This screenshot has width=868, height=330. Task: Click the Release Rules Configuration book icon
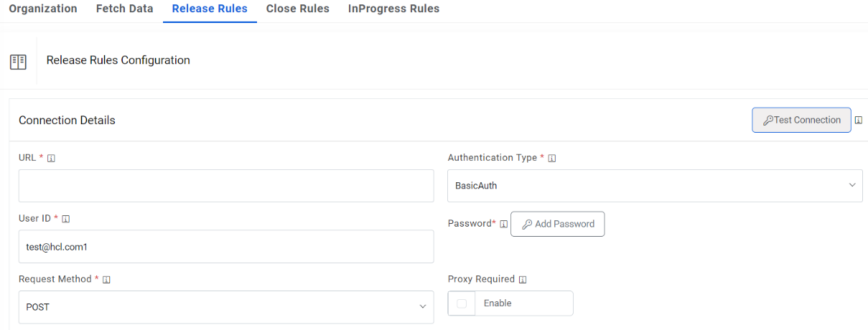(18, 61)
